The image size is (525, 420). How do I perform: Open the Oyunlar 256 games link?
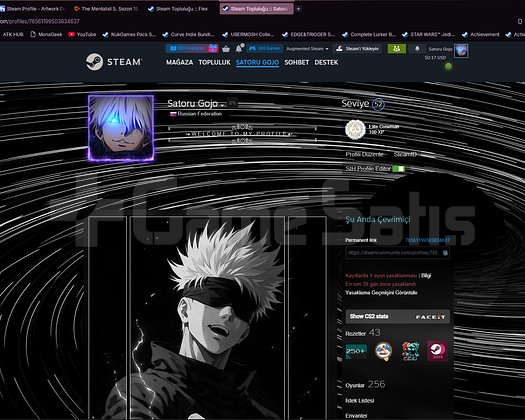(x=365, y=384)
